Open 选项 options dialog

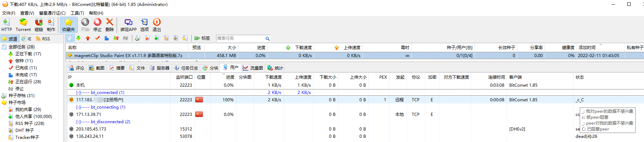tap(145, 25)
